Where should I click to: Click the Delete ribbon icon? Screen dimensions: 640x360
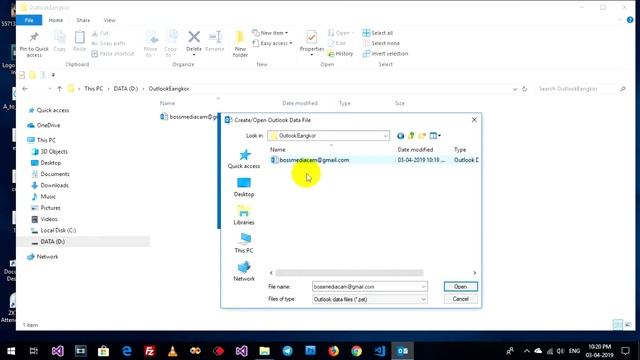[x=194, y=43]
